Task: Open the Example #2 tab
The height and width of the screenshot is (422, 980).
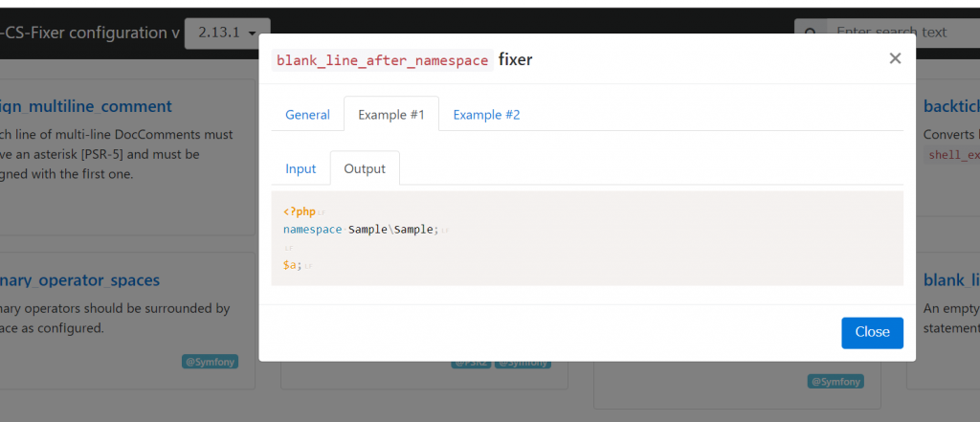Action: pos(486,115)
